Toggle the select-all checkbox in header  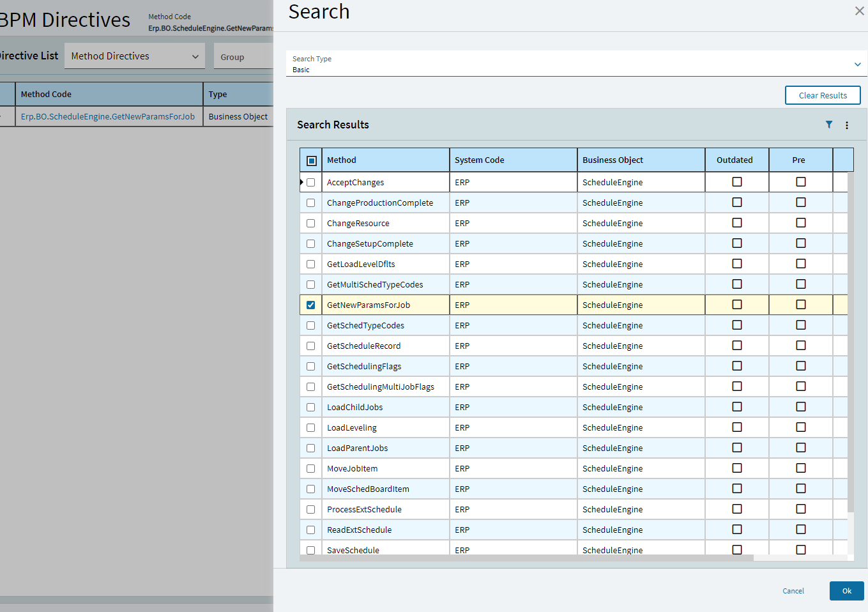click(312, 160)
